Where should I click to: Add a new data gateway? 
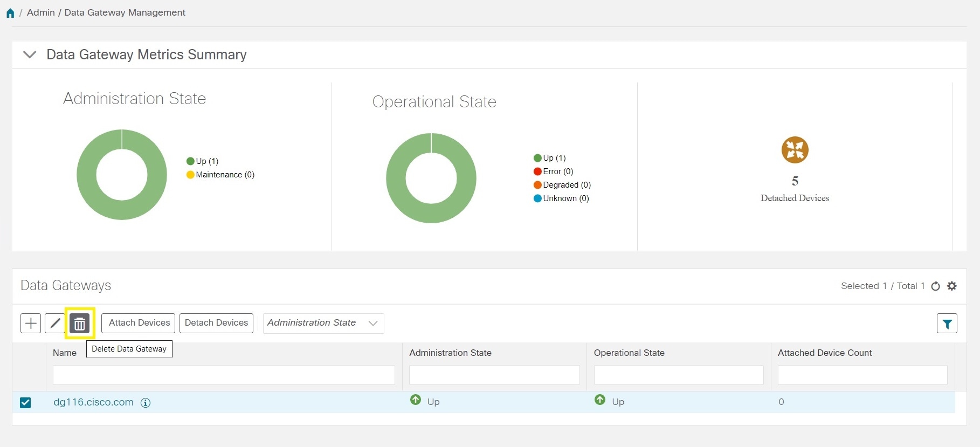click(31, 324)
